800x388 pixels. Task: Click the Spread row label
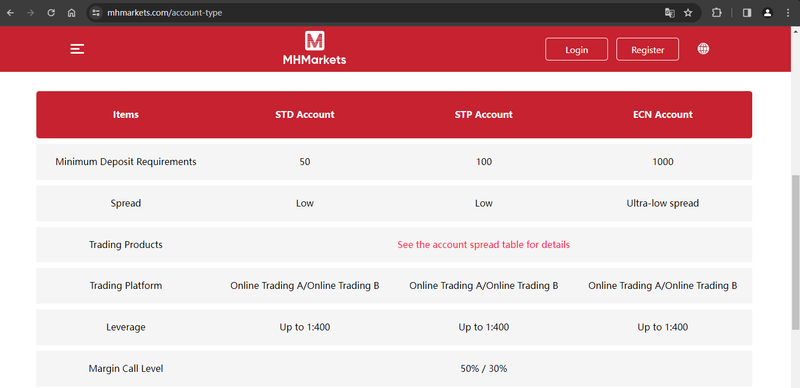click(126, 203)
